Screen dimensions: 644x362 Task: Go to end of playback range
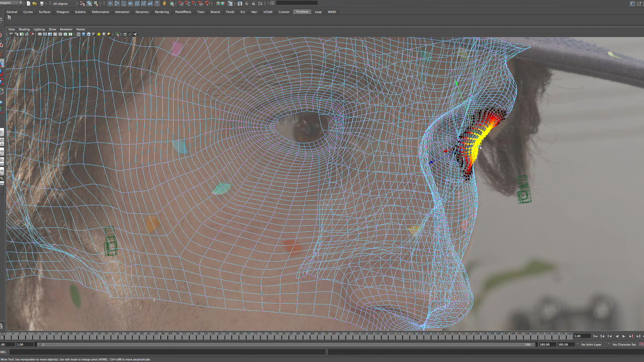(643, 336)
